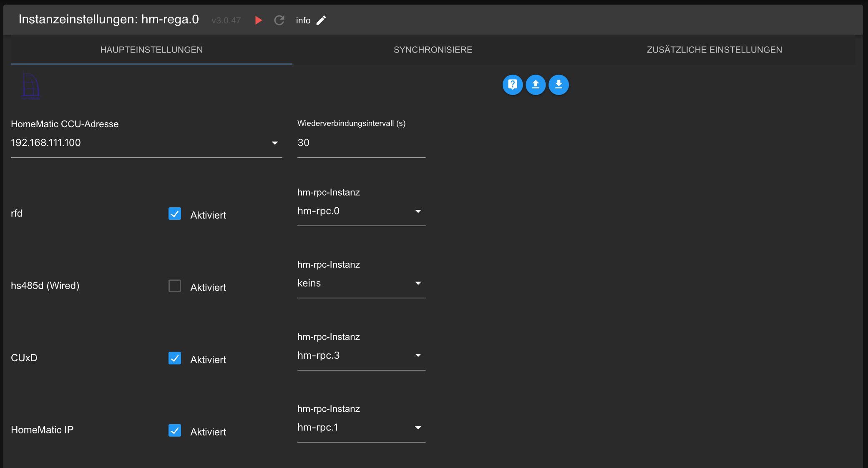Disable the rfd Aktiviert checkbox

tap(175, 214)
